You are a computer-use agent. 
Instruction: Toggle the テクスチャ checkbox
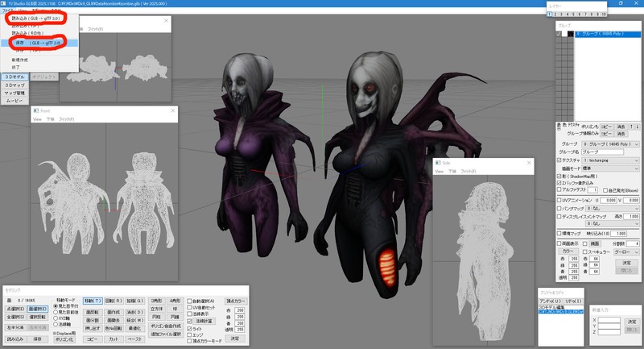coord(559,160)
